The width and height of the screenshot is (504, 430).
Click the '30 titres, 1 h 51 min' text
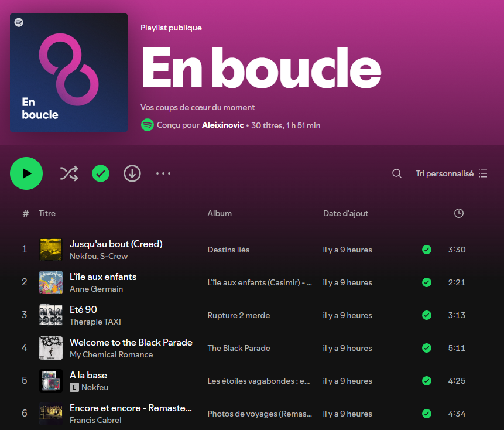pos(286,125)
